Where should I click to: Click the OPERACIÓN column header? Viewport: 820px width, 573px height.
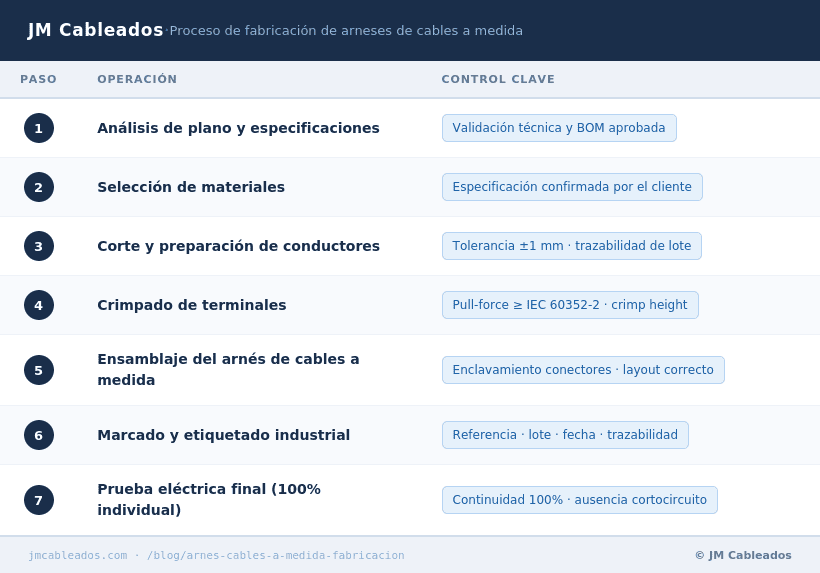point(137,79)
